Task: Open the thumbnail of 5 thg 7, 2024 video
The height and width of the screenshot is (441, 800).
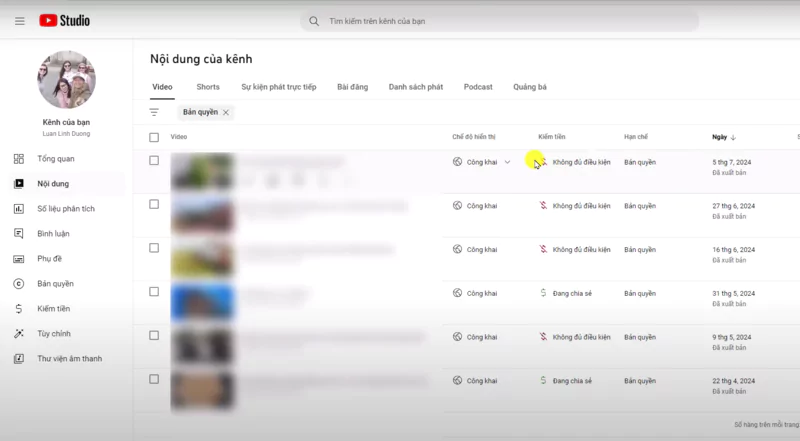Action: point(203,172)
